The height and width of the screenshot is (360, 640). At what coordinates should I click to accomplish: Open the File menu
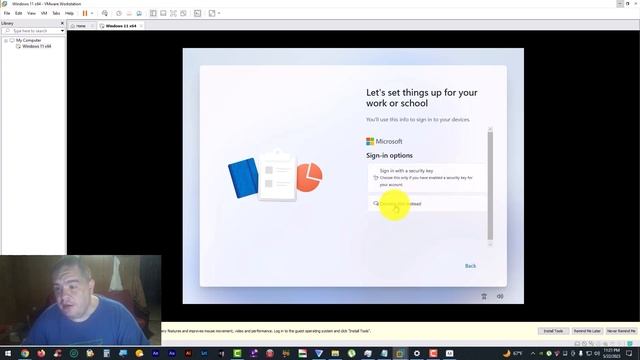pos(7,13)
